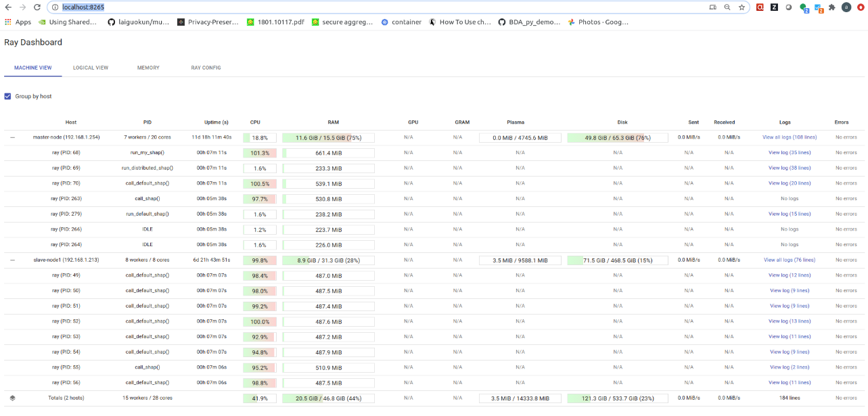
Task: Go back with the browser back arrow
Action: tap(8, 7)
